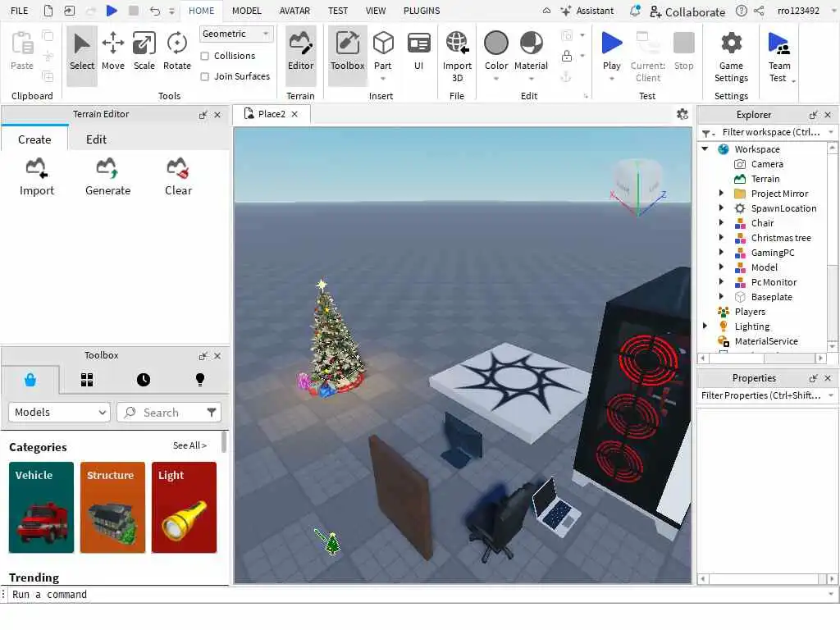Click the Material sphere button

(531, 49)
